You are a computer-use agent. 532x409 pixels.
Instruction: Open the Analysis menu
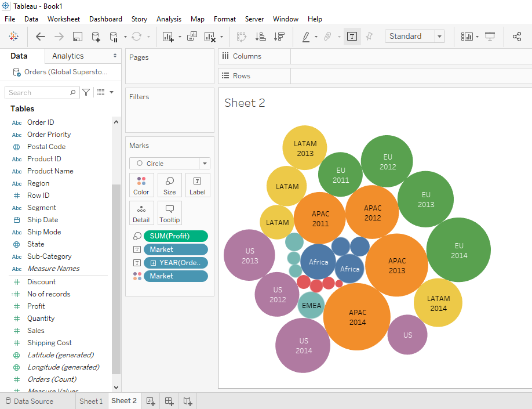[169, 19]
